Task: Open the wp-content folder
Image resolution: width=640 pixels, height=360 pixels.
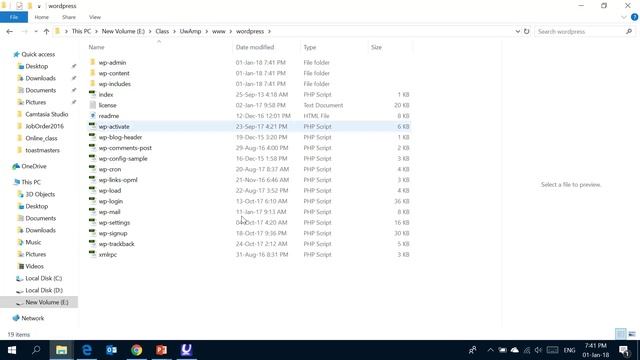Action: (x=114, y=73)
